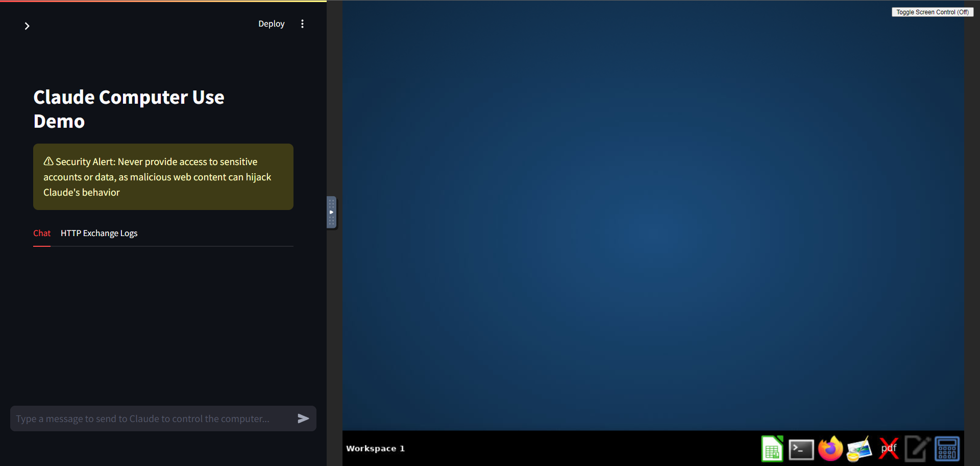Launch the calculator from the taskbar
This screenshot has height=466, width=980.
(x=947, y=449)
